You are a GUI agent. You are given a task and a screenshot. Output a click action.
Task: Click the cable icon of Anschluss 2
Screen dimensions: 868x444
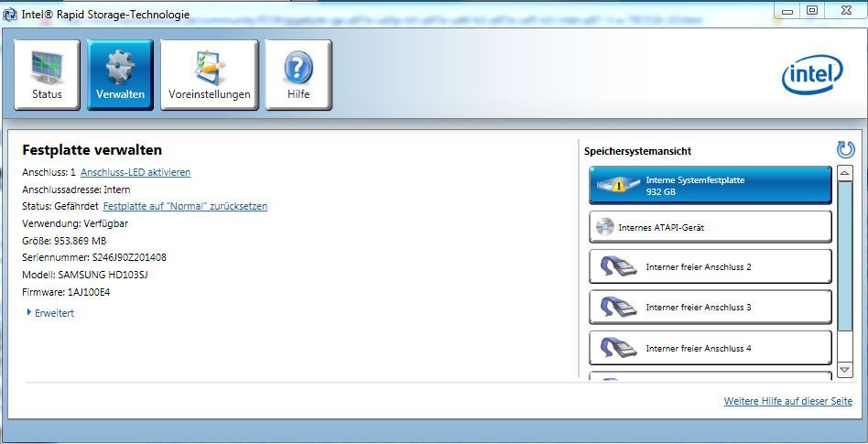click(x=617, y=266)
